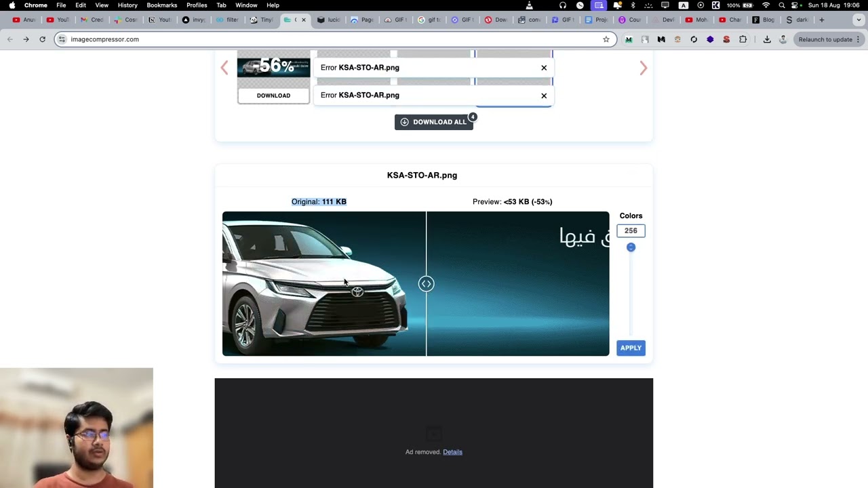
Task: Click the Original: 111 KB text
Action: (x=319, y=202)
